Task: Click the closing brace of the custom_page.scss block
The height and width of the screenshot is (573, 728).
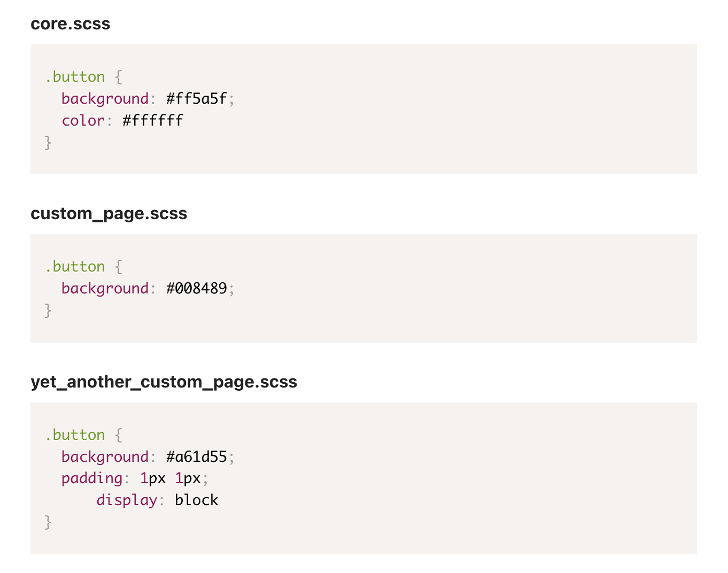Action: (x=48, y=311)
